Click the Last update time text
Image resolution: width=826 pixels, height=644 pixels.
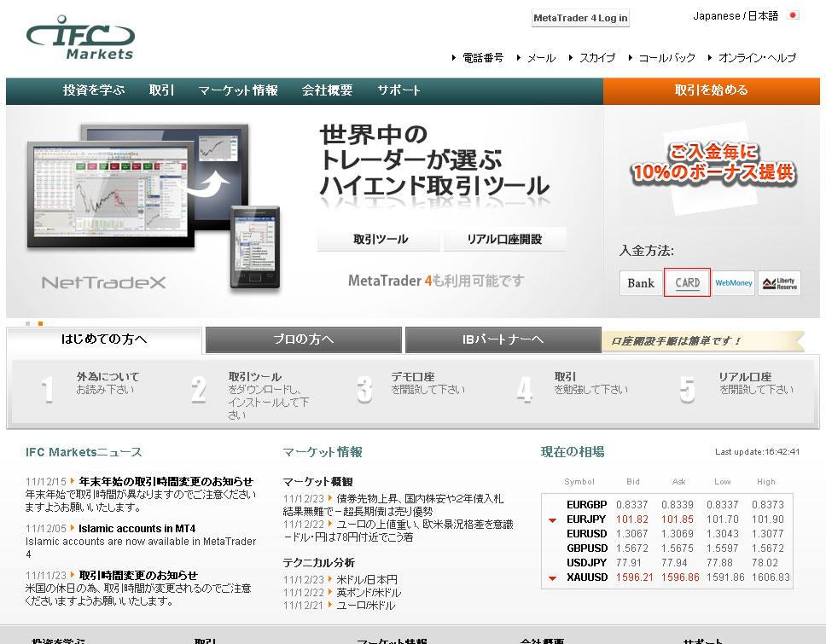coord(757,452)
